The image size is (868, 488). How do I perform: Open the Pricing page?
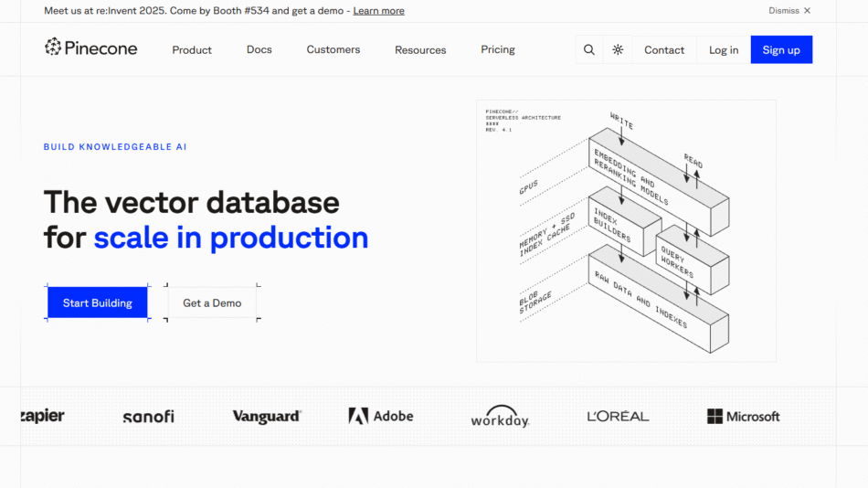point(498,50)
